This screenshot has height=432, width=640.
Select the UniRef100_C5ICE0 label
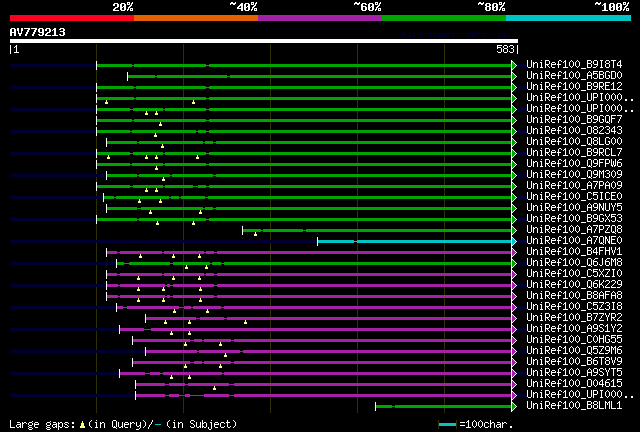coord(574,196)
